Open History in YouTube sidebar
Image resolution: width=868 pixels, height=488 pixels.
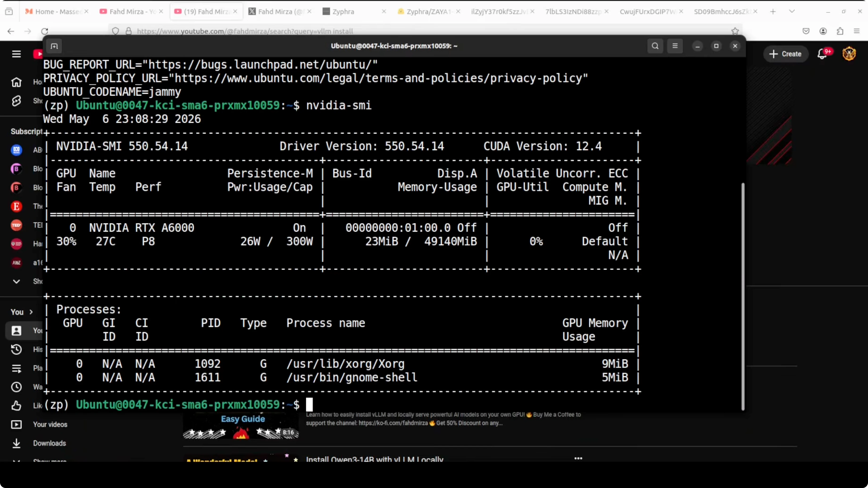click(x=16, y=349)
